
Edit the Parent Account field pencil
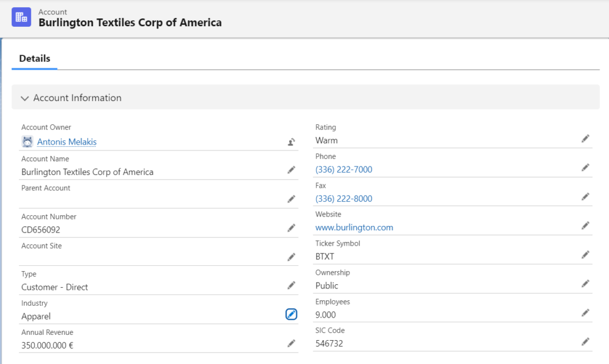[x=291, y=199]
